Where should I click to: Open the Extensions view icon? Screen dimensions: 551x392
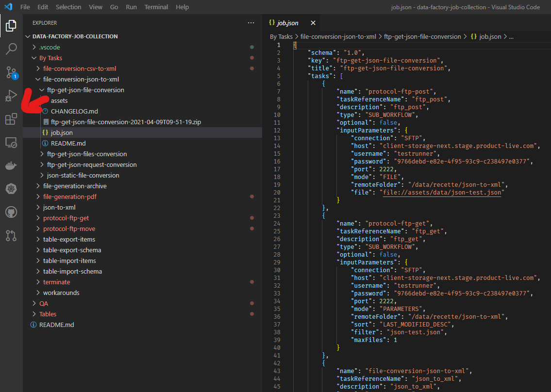click(11, 119)
